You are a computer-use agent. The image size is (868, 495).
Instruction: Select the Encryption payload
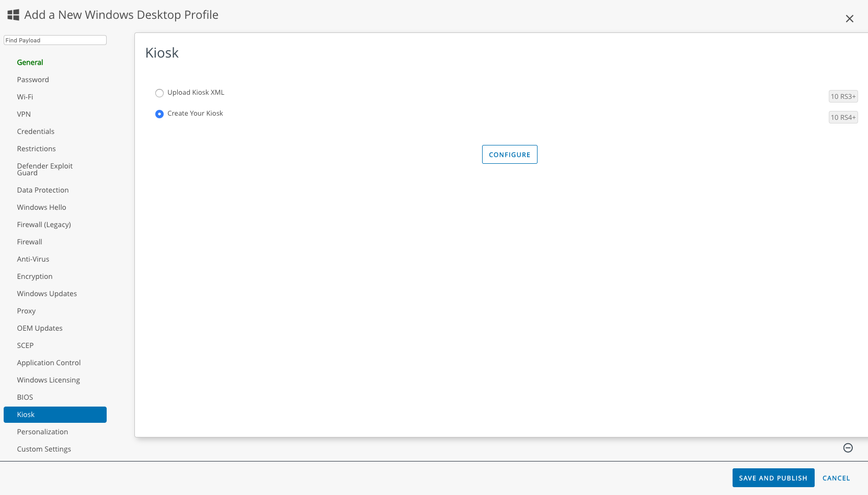[35, 276]
